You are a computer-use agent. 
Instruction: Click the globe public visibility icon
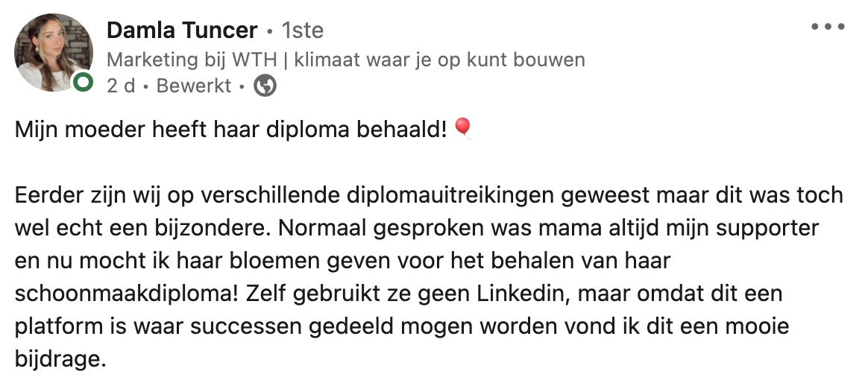(265, 86)
